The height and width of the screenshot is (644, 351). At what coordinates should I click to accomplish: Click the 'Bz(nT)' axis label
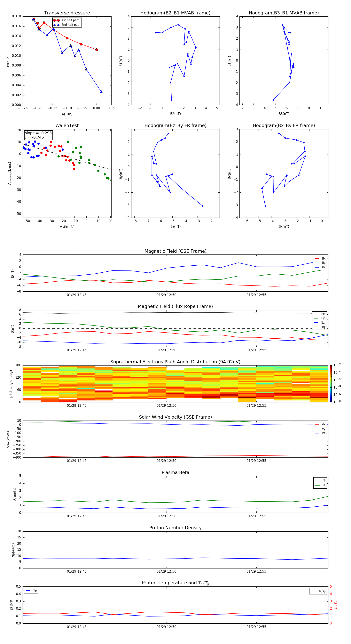tap(175, 227)
